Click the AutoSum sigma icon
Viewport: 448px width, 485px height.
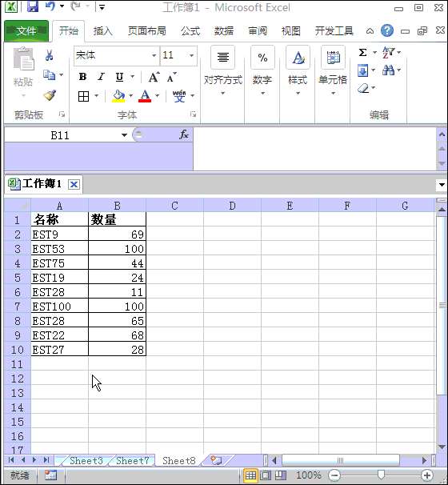(362, 53)
